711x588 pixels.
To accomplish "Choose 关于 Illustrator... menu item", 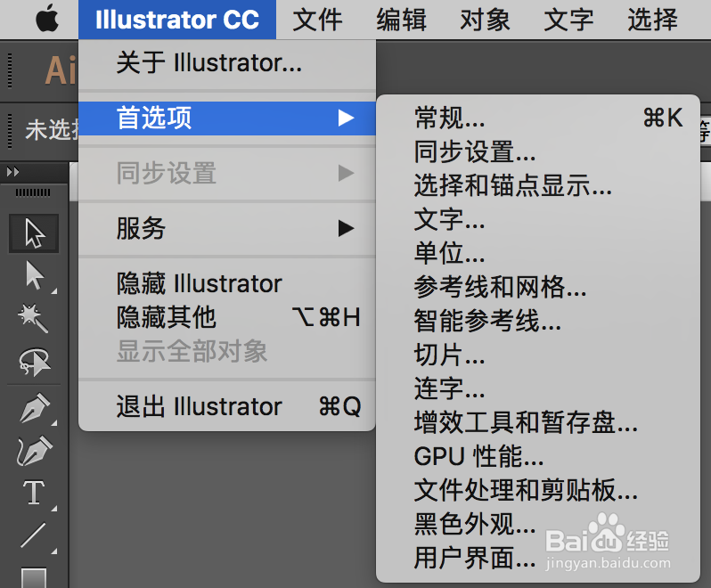I will tap(227, 62).
